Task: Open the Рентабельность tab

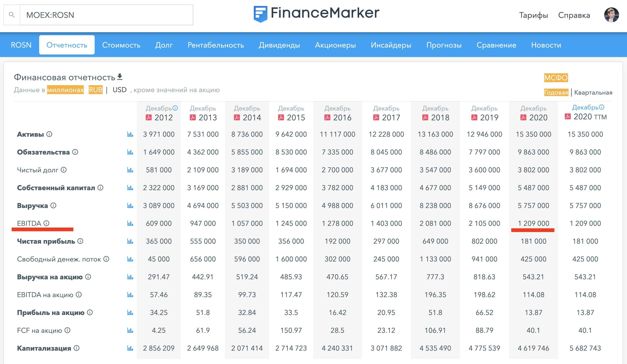Action: (x=216, y=45)
